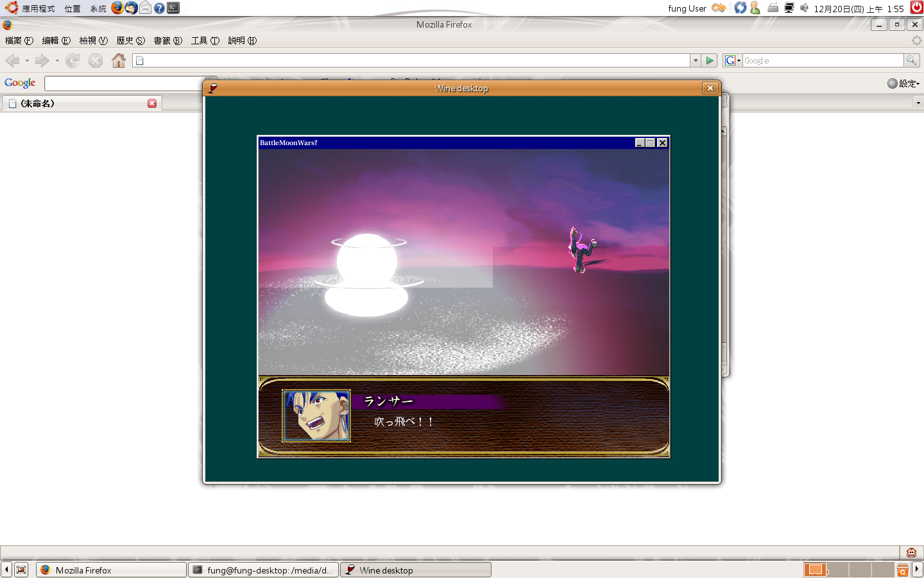
Task: Click the magnifier search button in Firefox
Action: tap(911, 60)
